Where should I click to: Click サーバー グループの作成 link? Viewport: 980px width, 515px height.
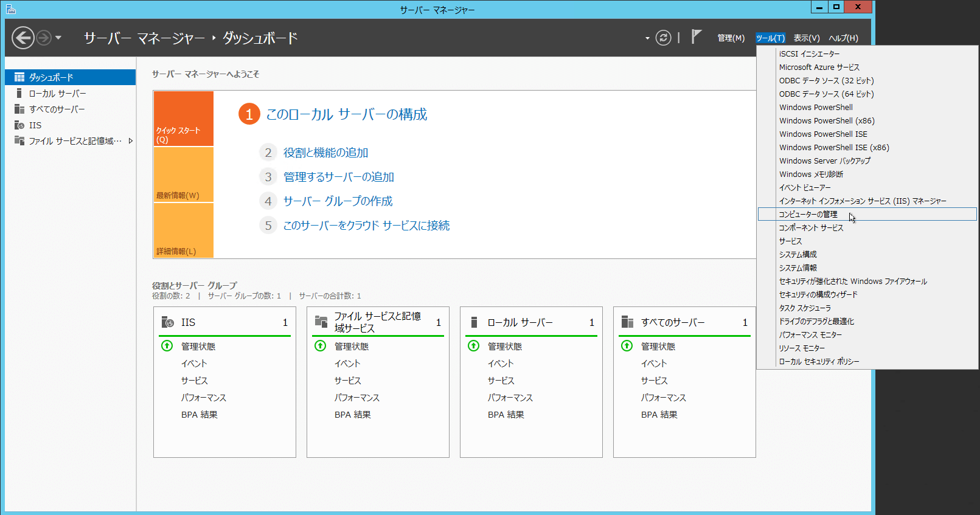point(338,201)
